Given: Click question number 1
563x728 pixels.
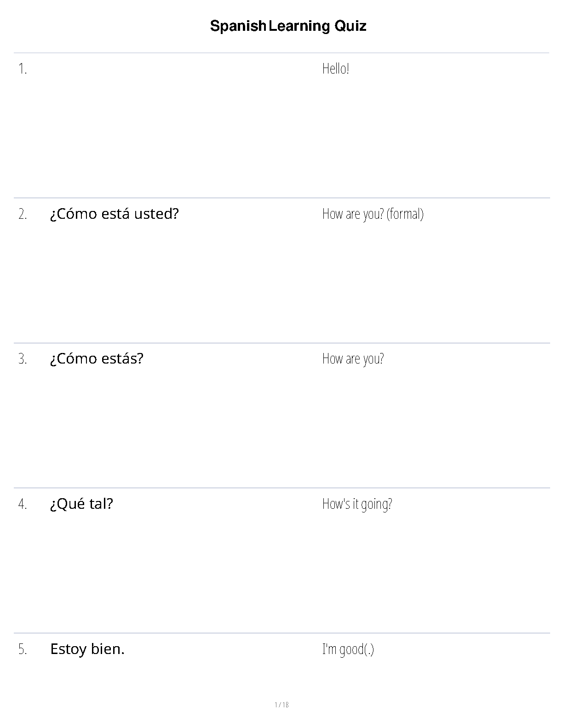Looking at the screenshot, I should pyautogui.click(x=23, y=69).
